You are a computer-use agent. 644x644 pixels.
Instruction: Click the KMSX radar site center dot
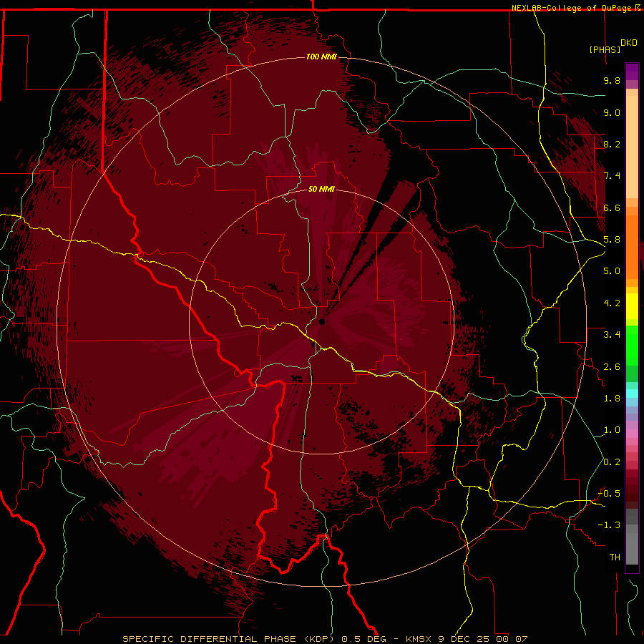(x=321, y=321)
